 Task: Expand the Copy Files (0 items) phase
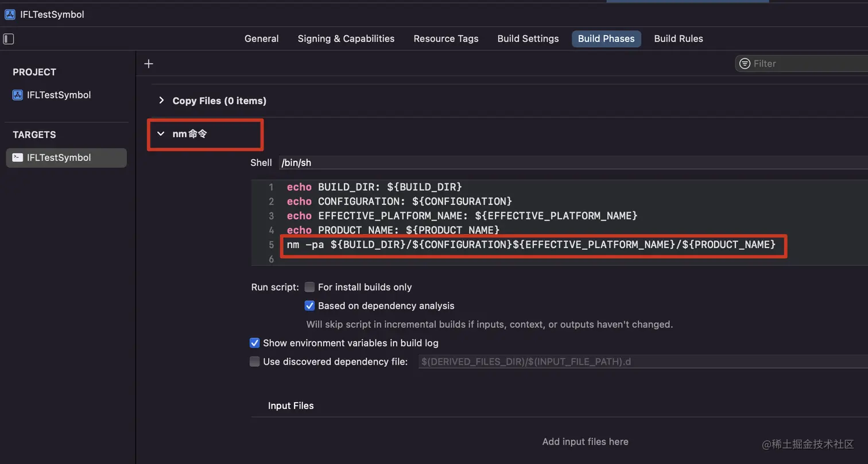[161, 100]
